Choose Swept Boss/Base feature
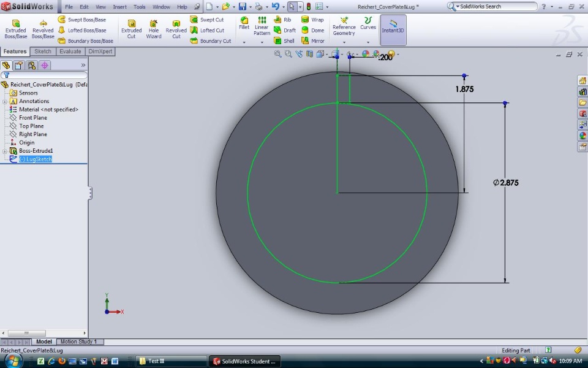This screenshot has height=368, width=588. coord(81,20)
